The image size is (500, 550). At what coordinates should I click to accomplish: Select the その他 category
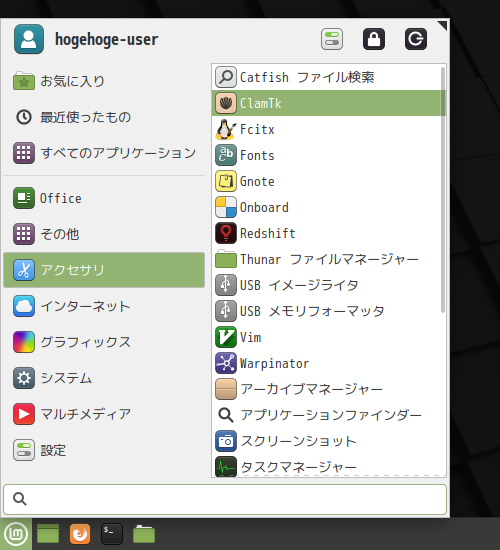click(104, 234)
